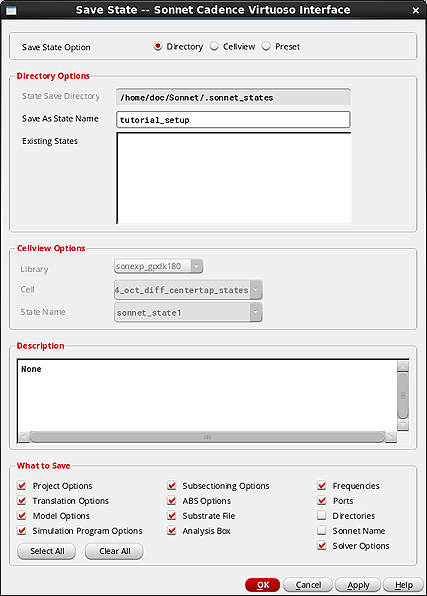
Task: Confirm with the OK button
Action: (262, 585)
